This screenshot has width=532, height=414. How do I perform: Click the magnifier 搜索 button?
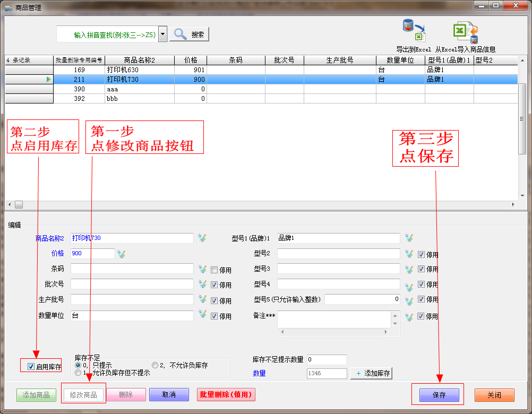tap(190, 34)
